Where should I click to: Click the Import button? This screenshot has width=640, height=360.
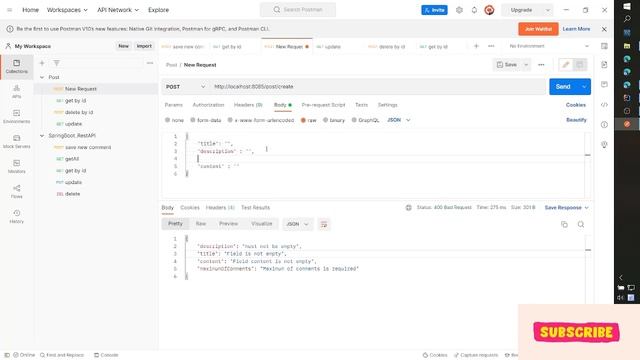[144, 46]
